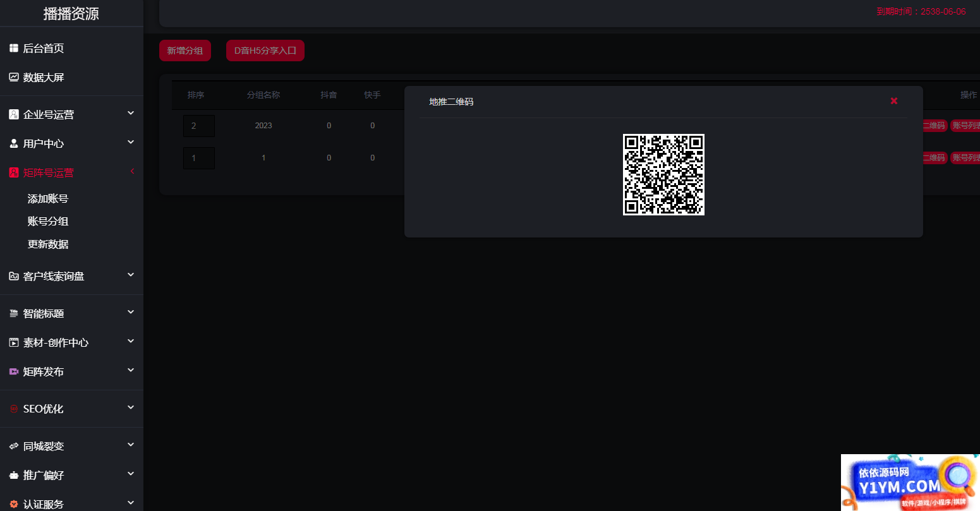Click the 排序 column header
Image resolution: width=980 pixels, height=511 pixels.
[x=196, y=95]
